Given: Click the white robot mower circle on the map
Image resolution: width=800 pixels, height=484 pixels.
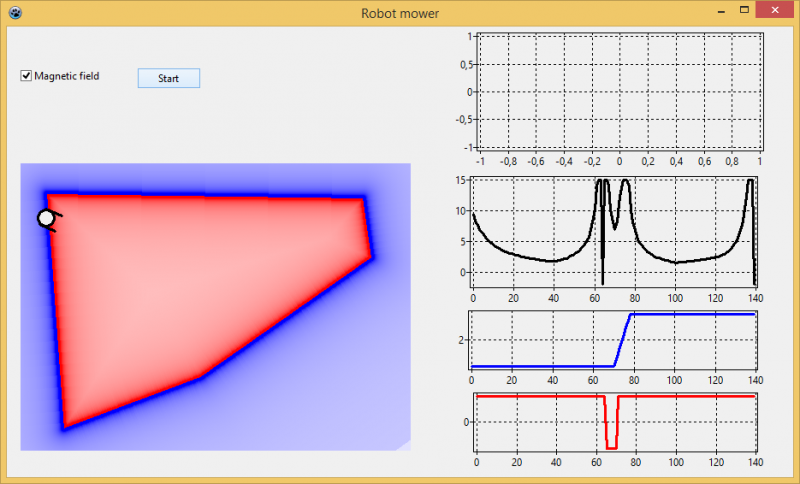Looking at the screenshot, I should (46, 218).
